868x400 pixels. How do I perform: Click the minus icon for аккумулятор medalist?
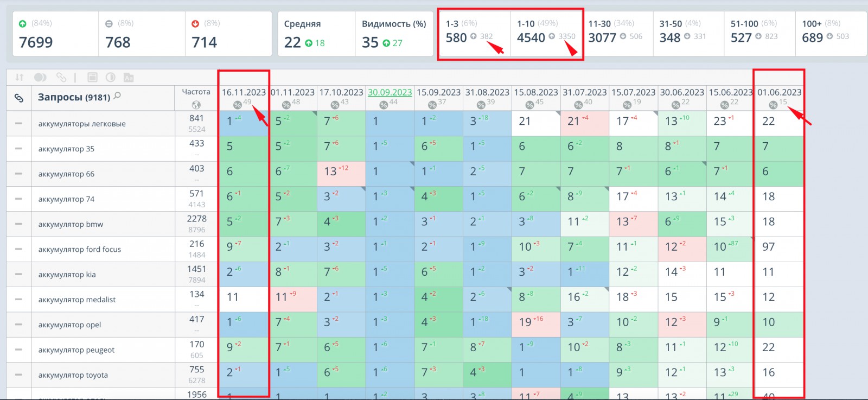pyautogui.click(x=19, y=300)
